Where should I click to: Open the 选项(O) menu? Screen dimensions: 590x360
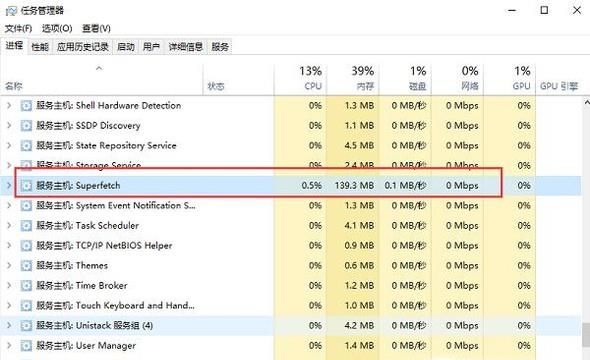tap(57, 29)
